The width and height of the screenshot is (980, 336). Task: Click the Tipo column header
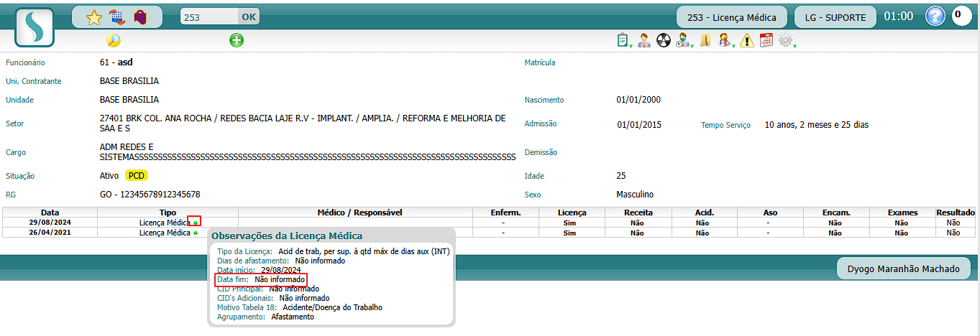[168, 213]
